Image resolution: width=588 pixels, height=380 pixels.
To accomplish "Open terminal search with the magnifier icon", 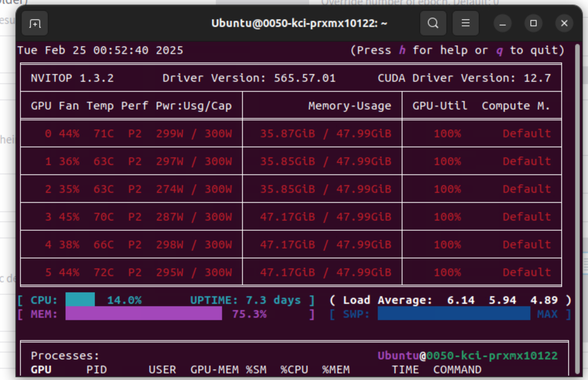I will point(433,23).
